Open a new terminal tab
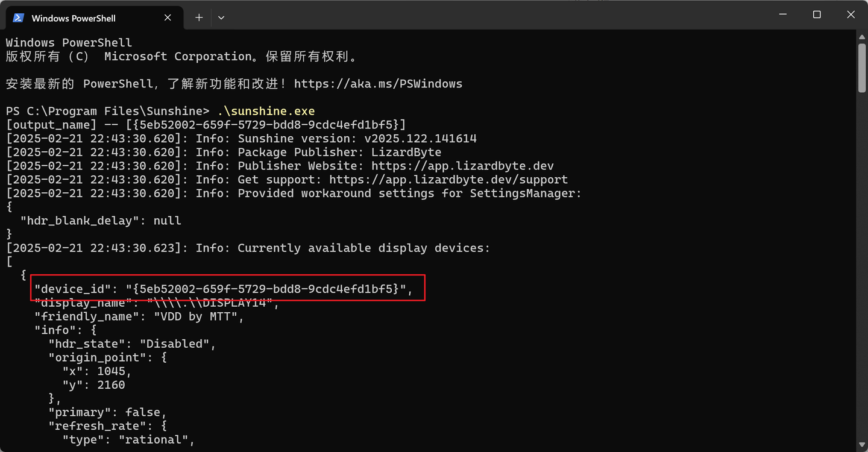This screenshot has height=452, width=868. pyautogui.click(x=199, y=18)
